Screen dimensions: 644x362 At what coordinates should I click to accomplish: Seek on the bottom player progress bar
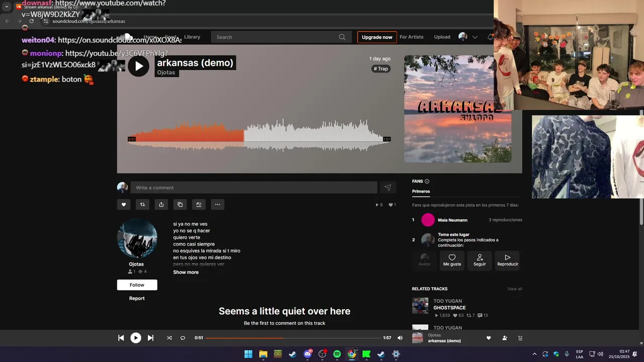coord(293,338)
